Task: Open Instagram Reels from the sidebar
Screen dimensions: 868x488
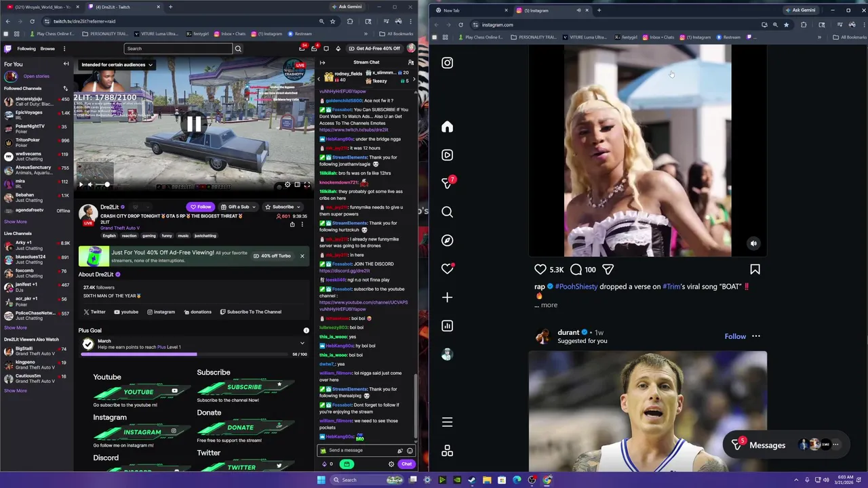Action: click(x=447, y=155)
